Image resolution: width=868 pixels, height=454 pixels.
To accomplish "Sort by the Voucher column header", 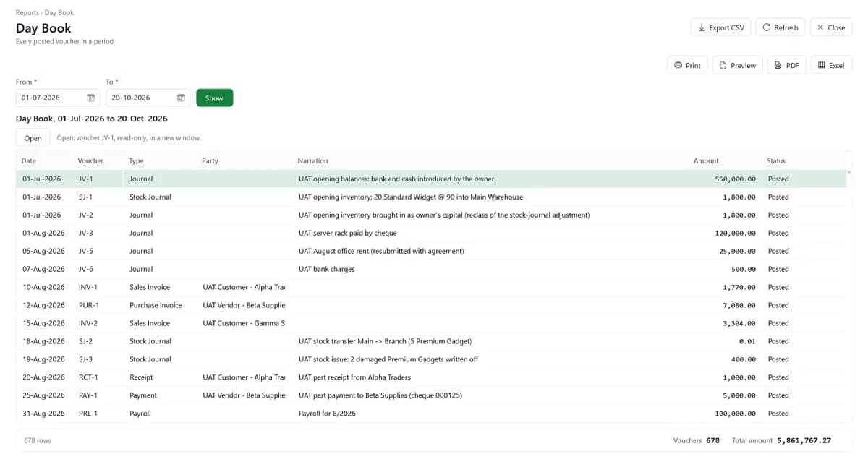I will pyautogui.click(x=90, y=160).
